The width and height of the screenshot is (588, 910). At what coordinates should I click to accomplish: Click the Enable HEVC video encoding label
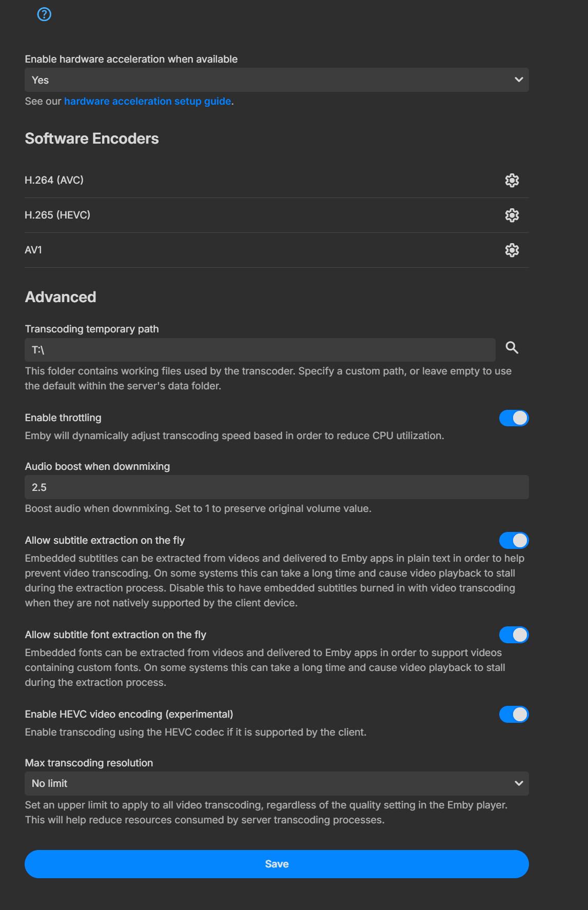tap(129, 714)
